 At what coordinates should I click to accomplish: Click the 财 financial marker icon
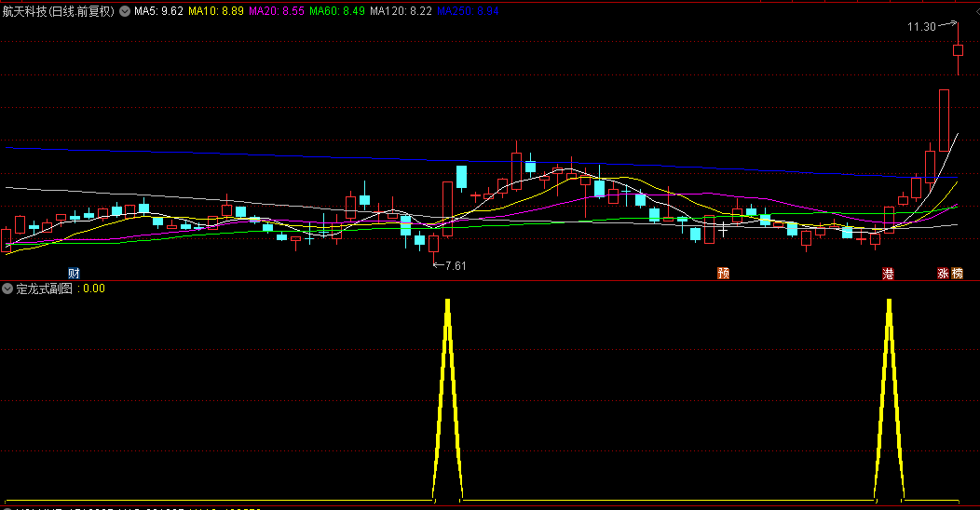pos(74,273)
